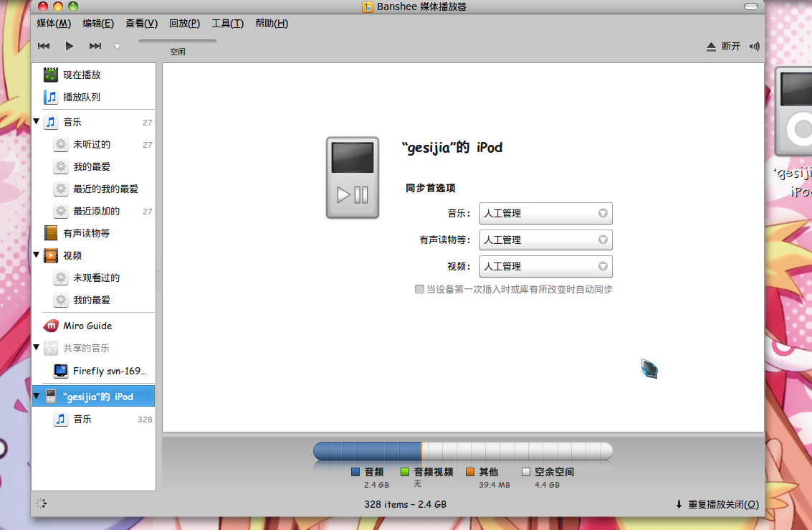Collapse the music library tree (音乐)
Viewport: 812px width, 530px height.
(x=37, y=122)
